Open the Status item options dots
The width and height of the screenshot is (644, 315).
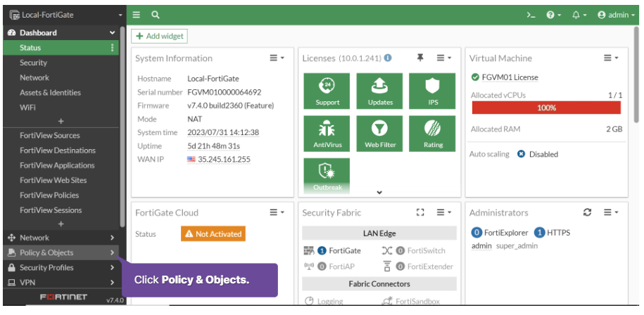coord(112,48)
